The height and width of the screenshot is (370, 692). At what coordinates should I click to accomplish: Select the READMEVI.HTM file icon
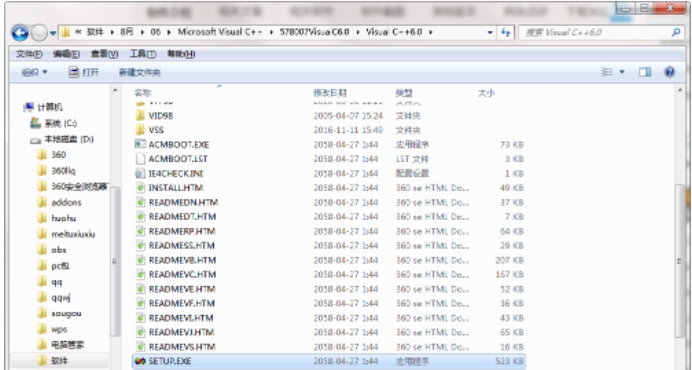click(140, 318)
